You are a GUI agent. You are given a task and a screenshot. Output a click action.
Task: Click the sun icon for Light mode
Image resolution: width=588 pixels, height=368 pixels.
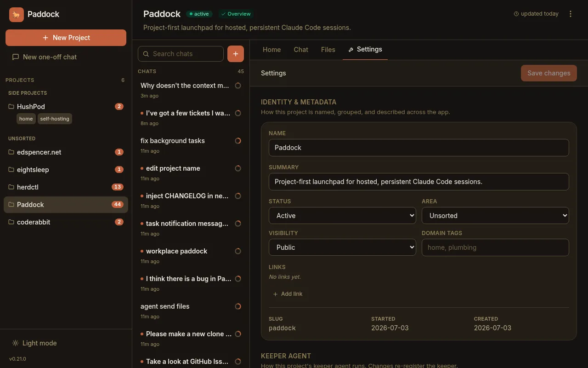(x=16, y=343)
